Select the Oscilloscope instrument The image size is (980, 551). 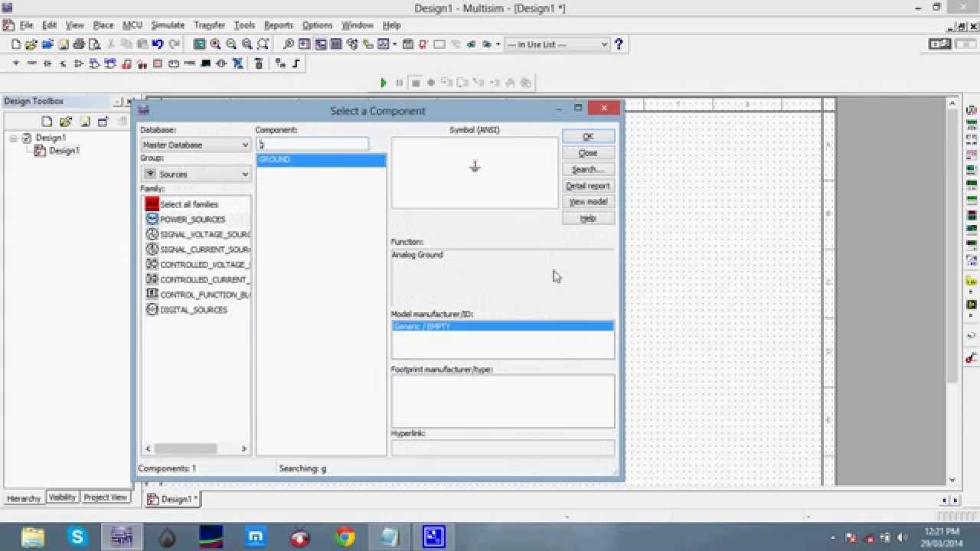971,155
